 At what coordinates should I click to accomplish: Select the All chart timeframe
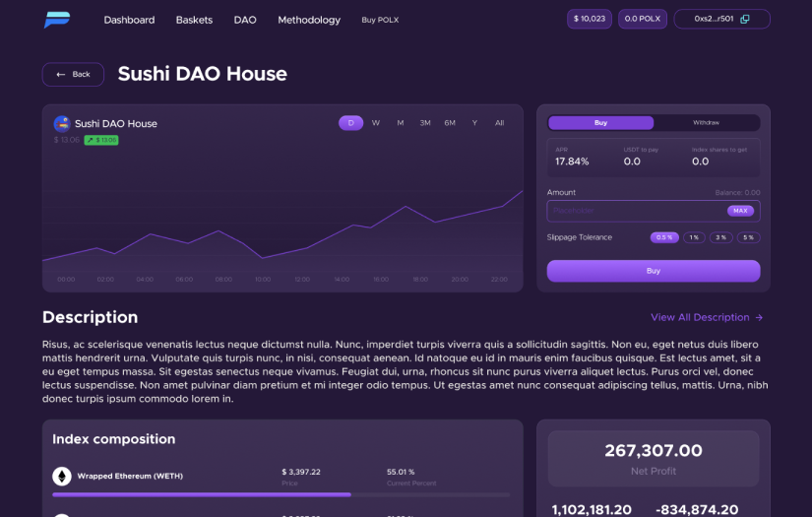point(499,123)
